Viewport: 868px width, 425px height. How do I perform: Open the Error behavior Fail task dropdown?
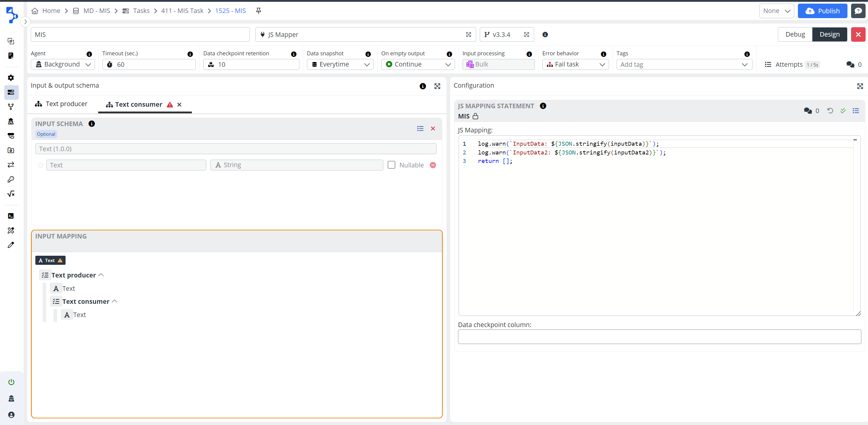pos(575,64)
